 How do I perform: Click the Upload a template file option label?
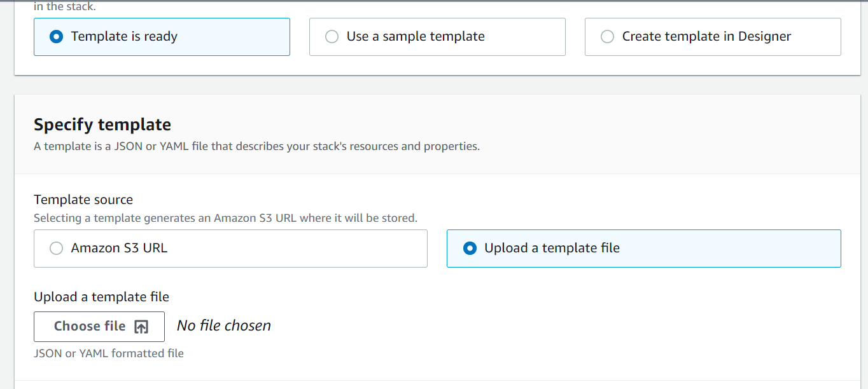pos(552,249)
